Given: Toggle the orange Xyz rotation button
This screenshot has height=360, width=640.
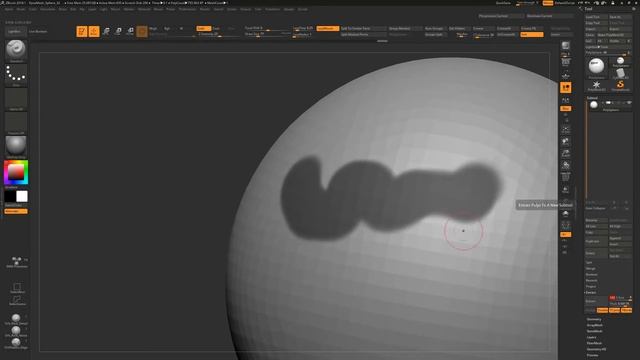Looking at the screenshot, I should (566, 109).
